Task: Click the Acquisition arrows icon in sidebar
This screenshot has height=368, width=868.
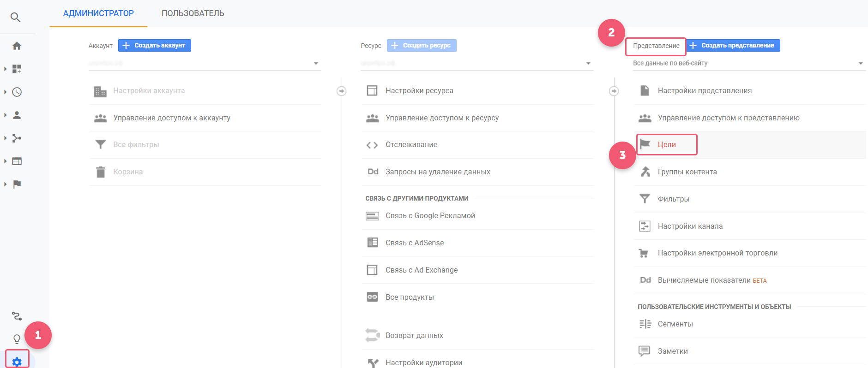Action: pos(17,138)
